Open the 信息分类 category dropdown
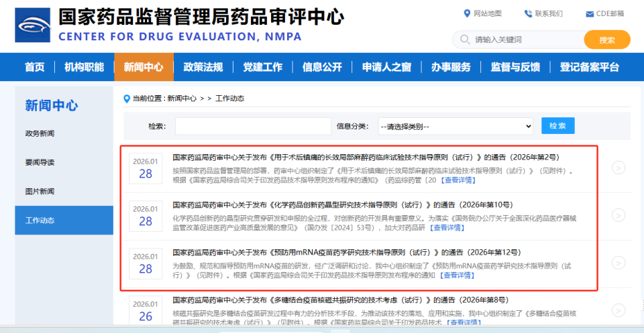The width and height of the screenshot is (644, 333). point(455,127)
